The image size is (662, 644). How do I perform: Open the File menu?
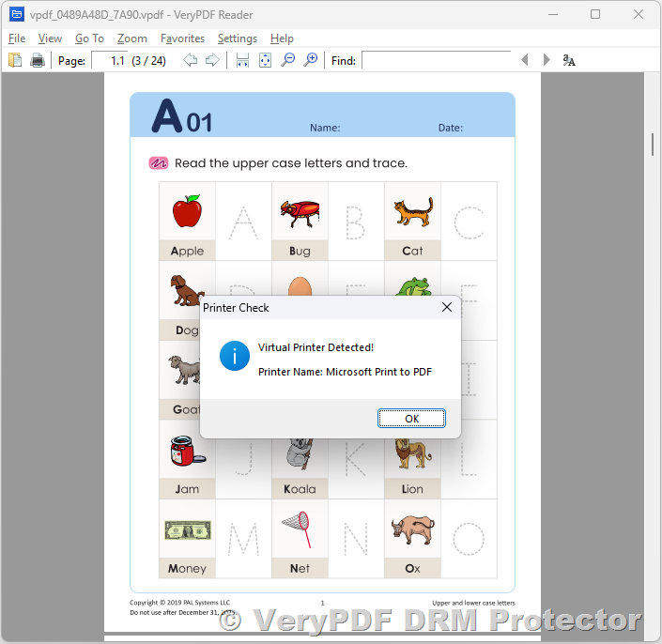click(x=17, y=38)
